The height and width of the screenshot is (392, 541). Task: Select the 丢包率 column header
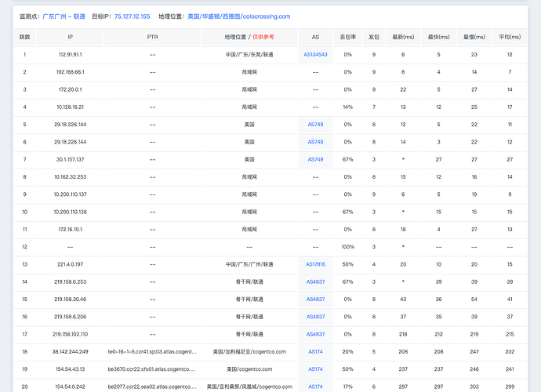pyautogui.click(x=348, y=37)
